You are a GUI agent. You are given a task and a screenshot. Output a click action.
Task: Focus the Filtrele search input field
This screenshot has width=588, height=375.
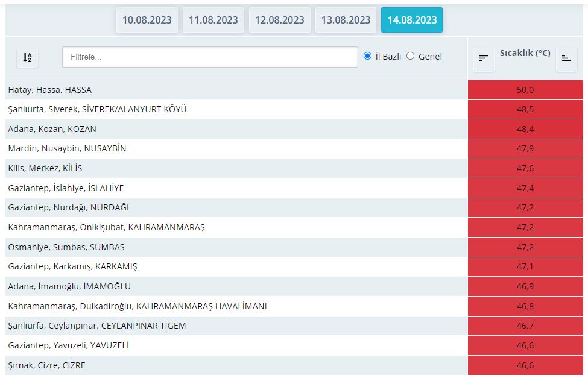coord(210,57)
